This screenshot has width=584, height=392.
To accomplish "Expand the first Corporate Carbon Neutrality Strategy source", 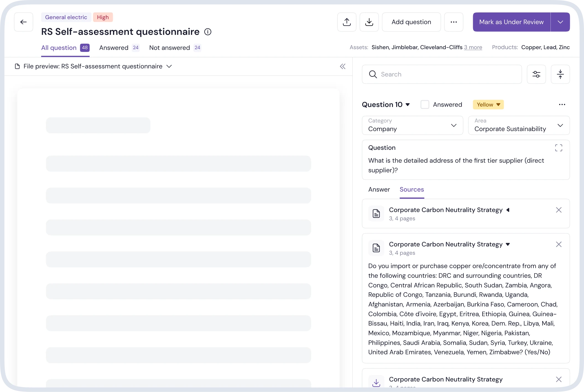I will click(508, 210).
